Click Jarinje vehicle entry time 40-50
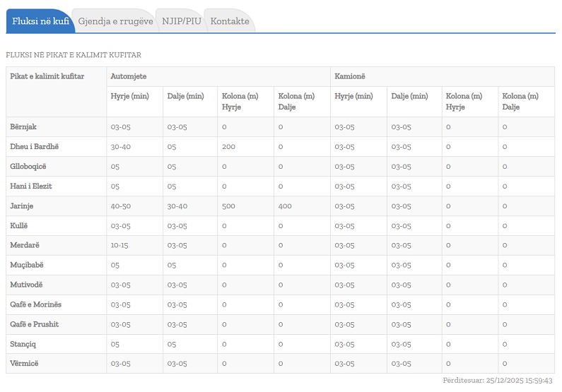The width and height of the screenshot is (562, 392). tap(121, 206)
